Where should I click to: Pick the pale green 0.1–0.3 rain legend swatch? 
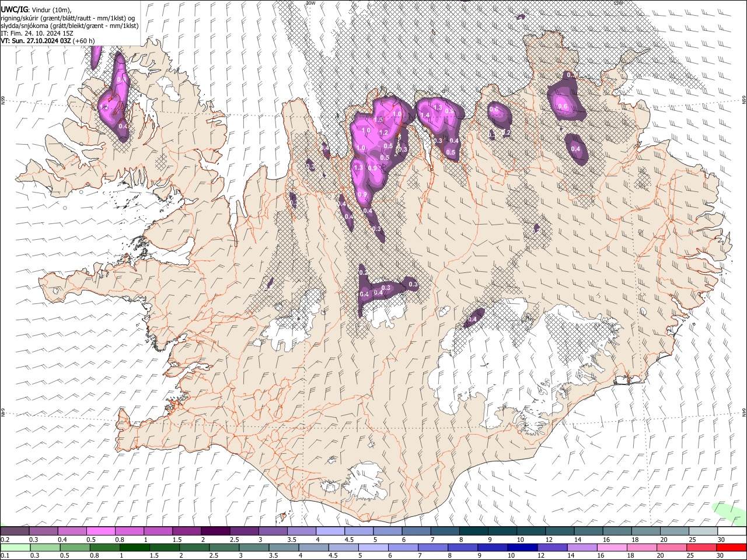(15, 547)
